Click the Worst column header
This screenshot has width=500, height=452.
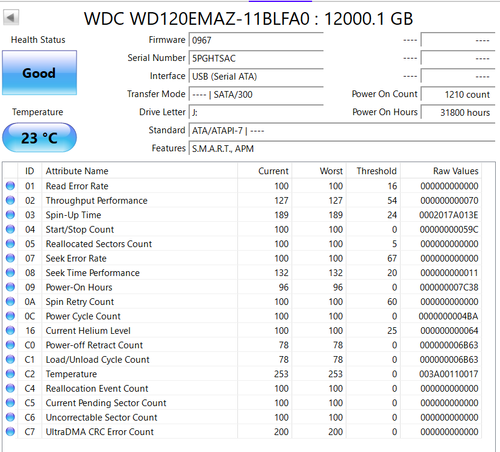pyautogui.click(x=319, y=171)
